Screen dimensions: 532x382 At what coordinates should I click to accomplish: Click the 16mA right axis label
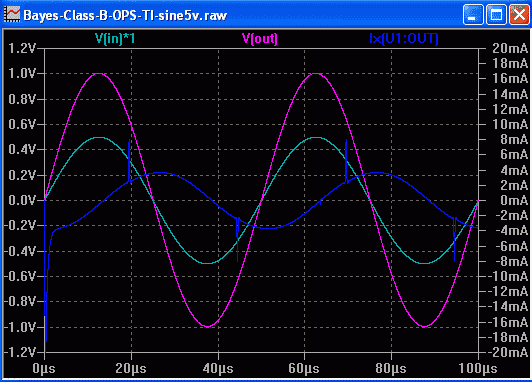[x=510, y=78]
